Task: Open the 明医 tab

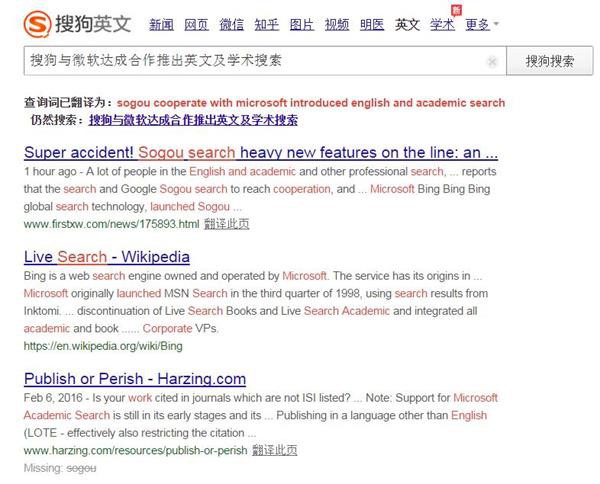Action: pos(372,25)
